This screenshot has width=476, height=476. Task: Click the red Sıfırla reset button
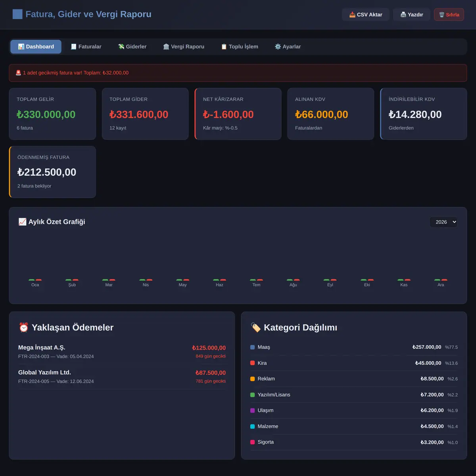449,15
